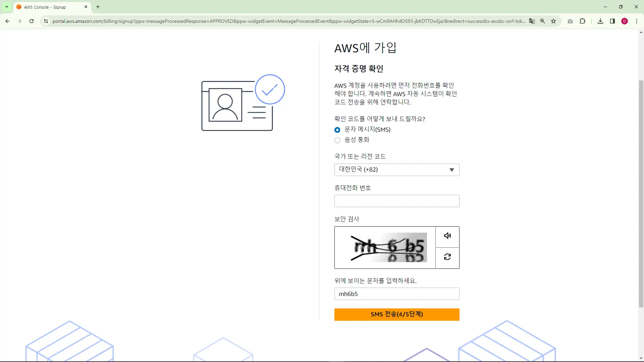The width and height of the screenshot is (644, 362).
Task: Toggle the browser side panel icon
Action: [x=612, y=21]
